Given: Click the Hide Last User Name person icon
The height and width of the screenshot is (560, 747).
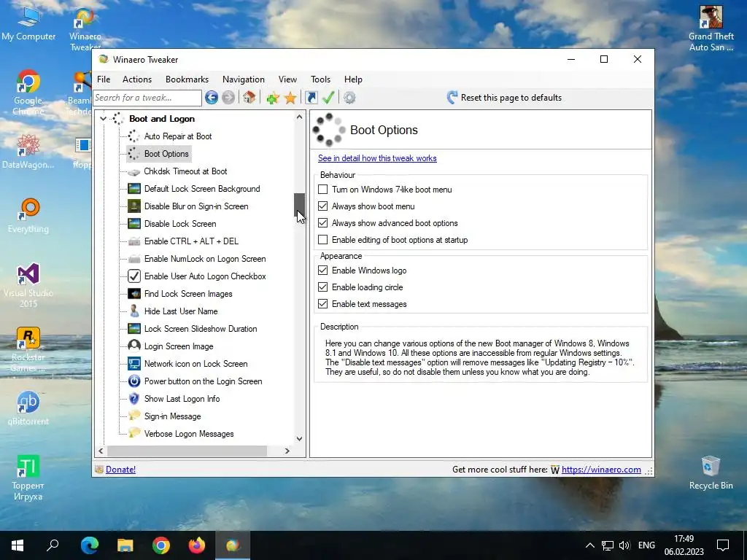Looking at the screenshot, I should pyautogui.click(x=134, y=311).
